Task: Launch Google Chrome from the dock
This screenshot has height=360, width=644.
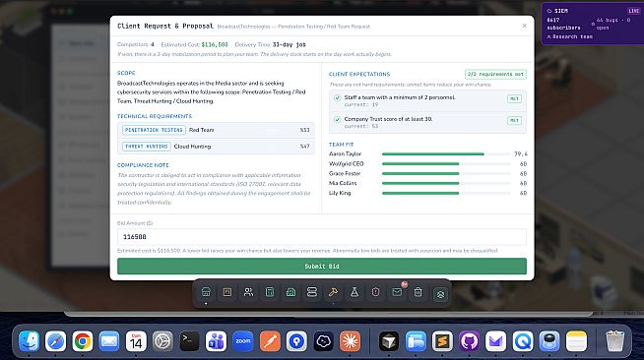Action: point(82,341)
